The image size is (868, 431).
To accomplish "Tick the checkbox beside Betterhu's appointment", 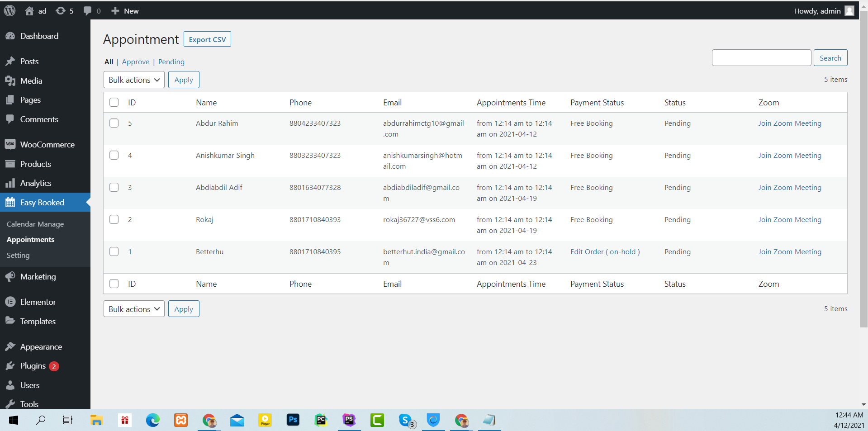I will pyautogui.click(x=114, y=251).
